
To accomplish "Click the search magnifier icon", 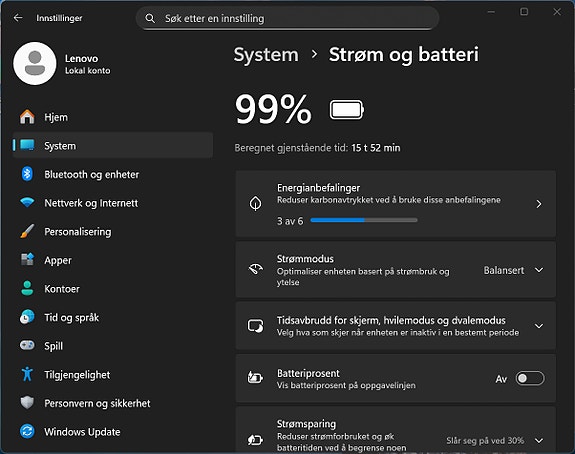I will pos(150,18).
